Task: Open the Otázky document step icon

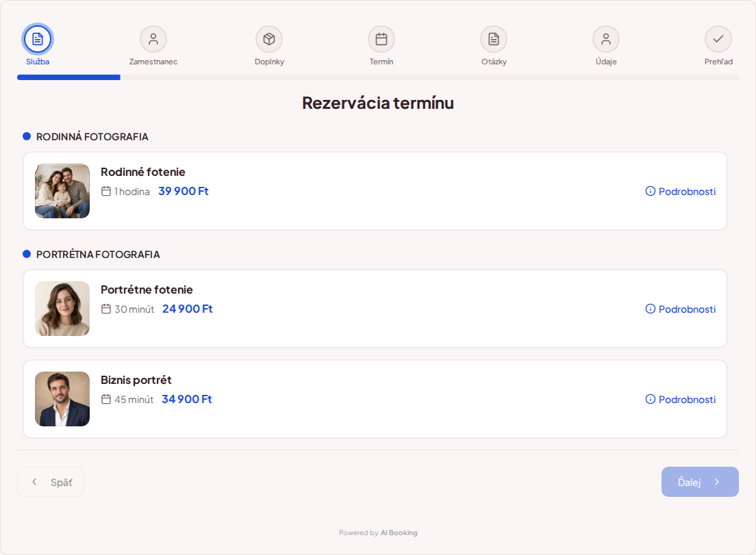Action: point(494,39)
